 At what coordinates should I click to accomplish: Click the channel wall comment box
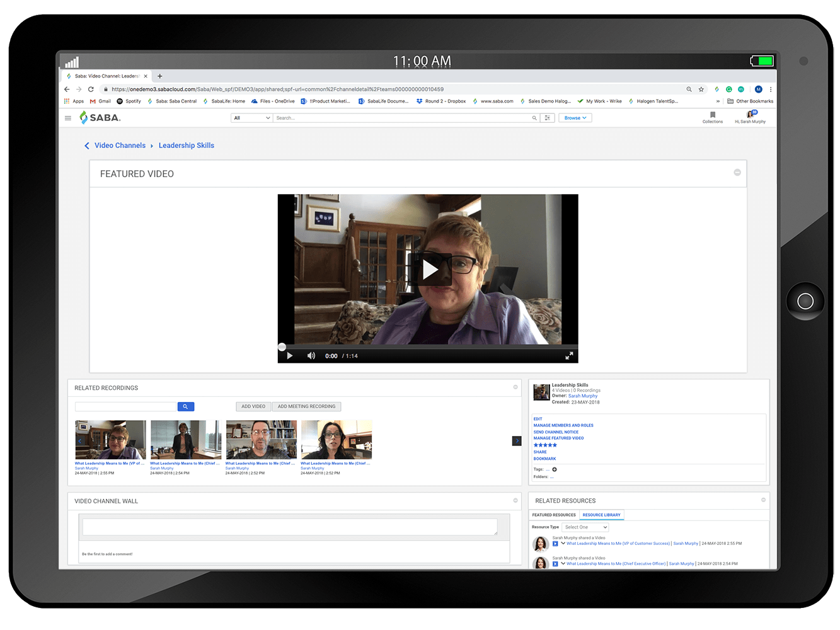[x=290, y=527]
